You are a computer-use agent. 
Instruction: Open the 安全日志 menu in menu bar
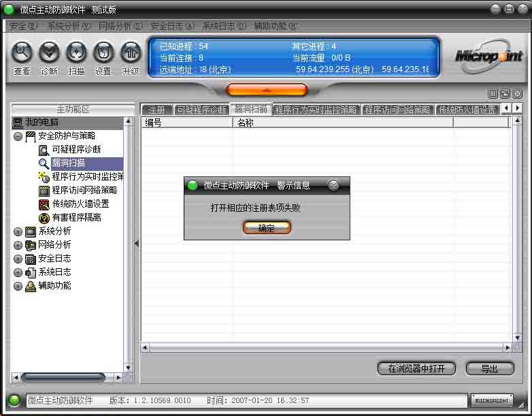(x=172, y=26)
